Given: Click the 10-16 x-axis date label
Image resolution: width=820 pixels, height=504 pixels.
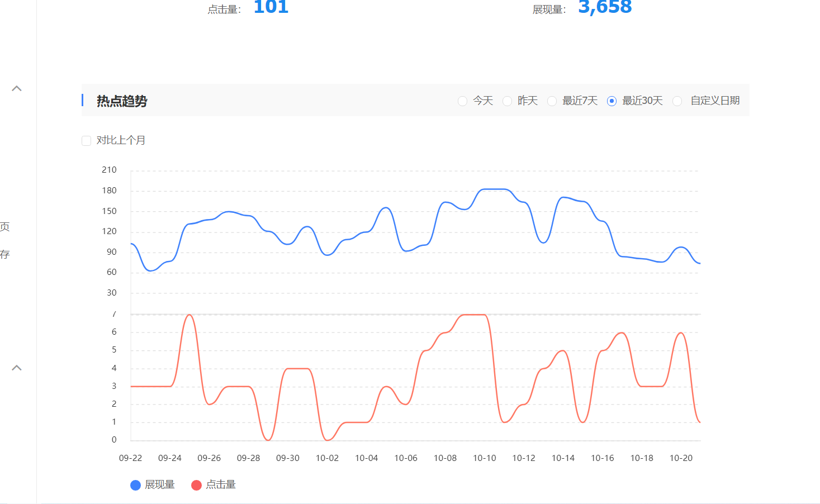Looking at the screenshot, I should click(x=603, y=458).
